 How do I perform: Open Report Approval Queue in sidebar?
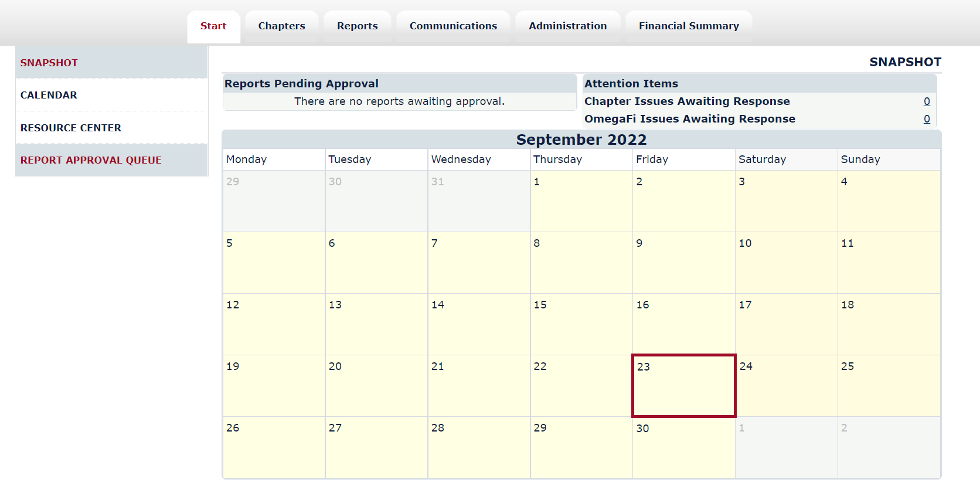click(91, 160)
